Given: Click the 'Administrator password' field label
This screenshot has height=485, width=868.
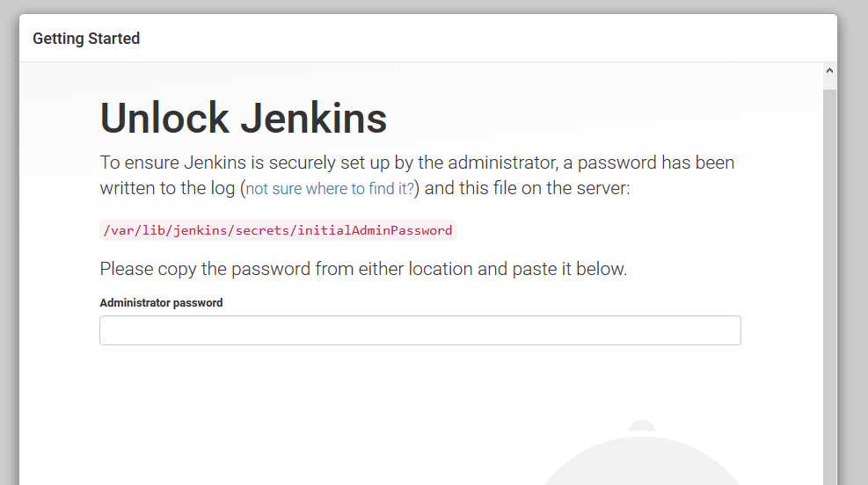Looking at the screenshot, I should coord(161,302).
